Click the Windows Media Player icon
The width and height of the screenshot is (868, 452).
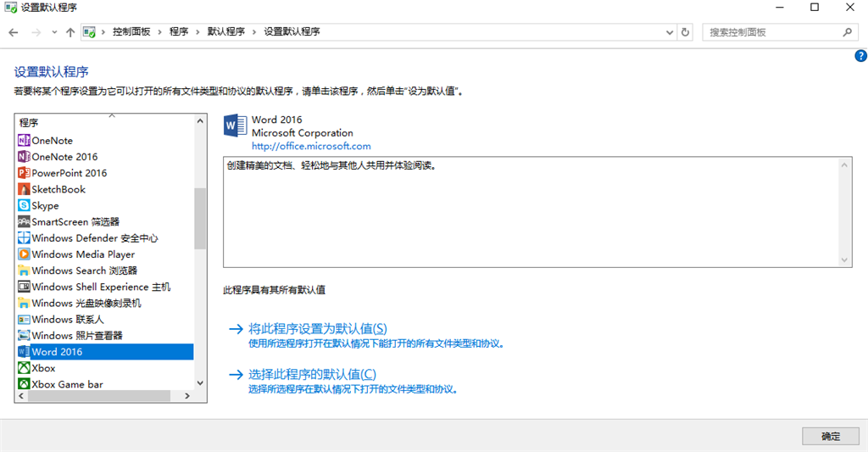point(24,254)
